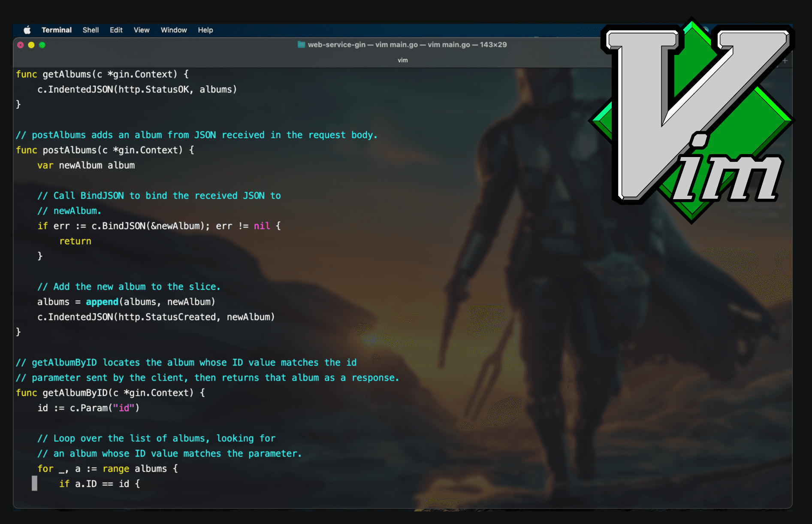Image resolution: width=812 pixels, height=524 pixels.
Task: Open the Terminal application menu
Action: click(x=56, y=30)
